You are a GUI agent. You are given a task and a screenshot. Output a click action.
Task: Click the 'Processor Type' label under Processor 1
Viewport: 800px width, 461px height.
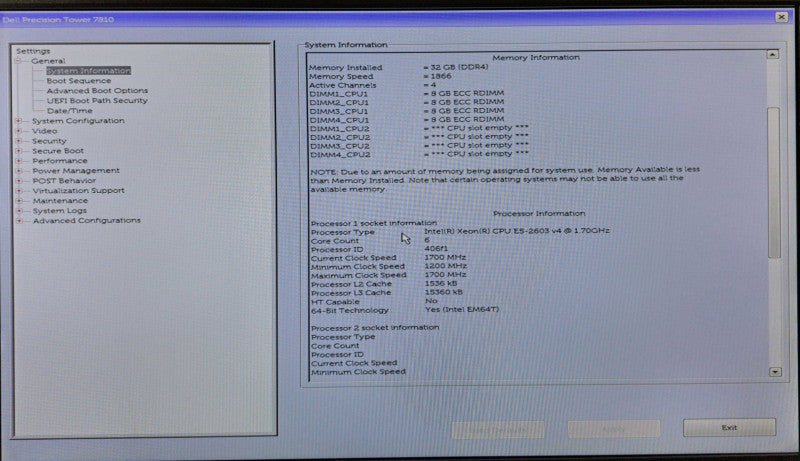click(x=343, y=232)
